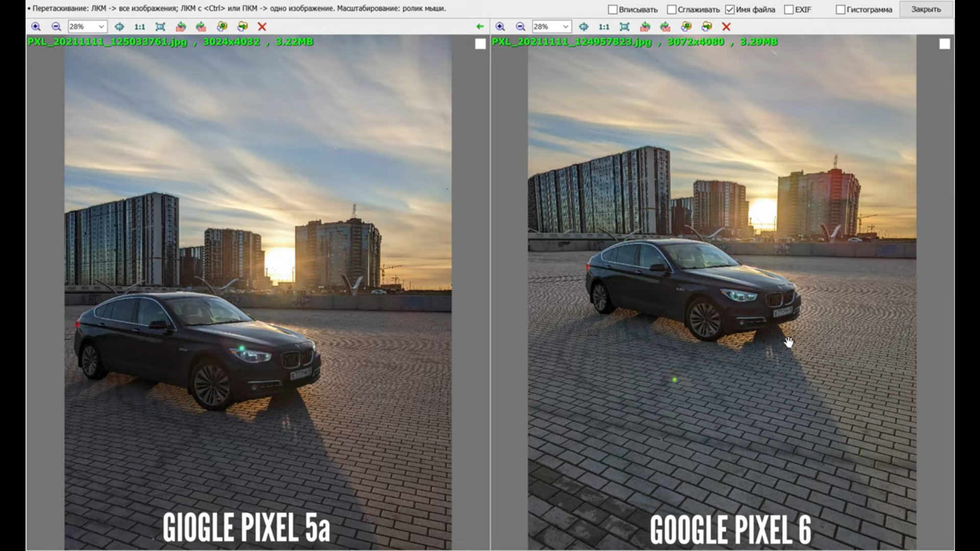
Task: Copy left image to folder icon
Action: [222, 27]
